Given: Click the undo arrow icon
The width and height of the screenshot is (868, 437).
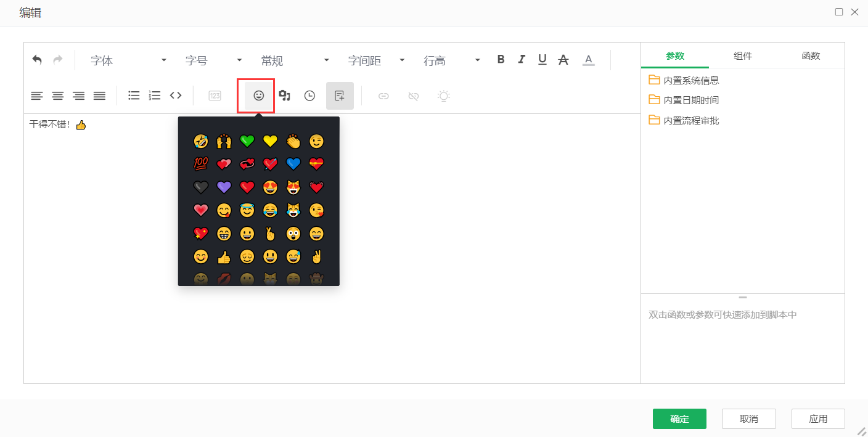Looking at the screenshot, I should pyautogui.click(x=37, y=59).
